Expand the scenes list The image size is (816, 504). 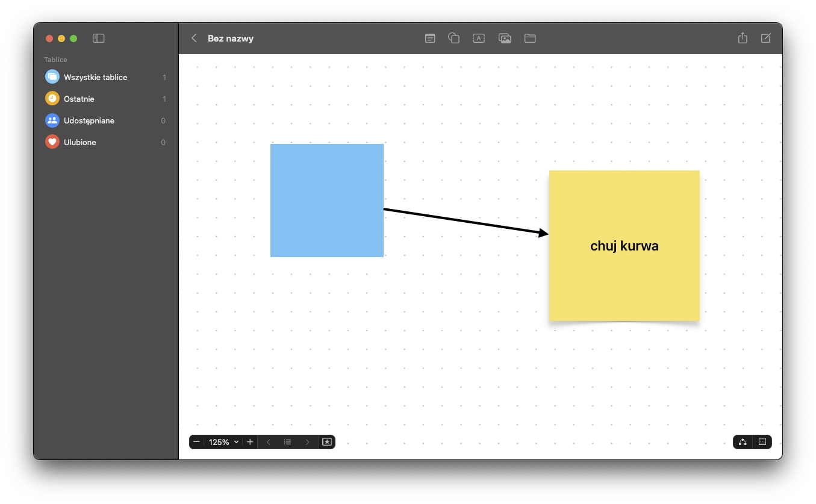(x=288, y=442)
